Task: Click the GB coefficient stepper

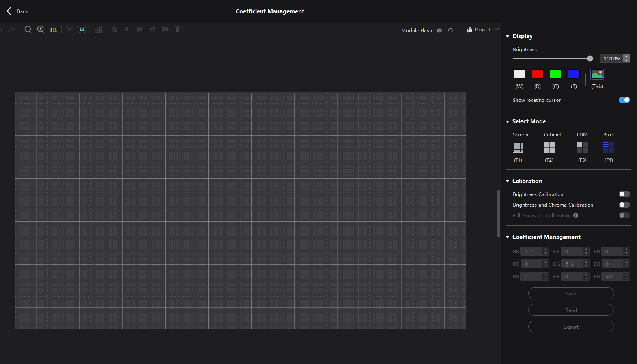Action: tap(587, 276)
